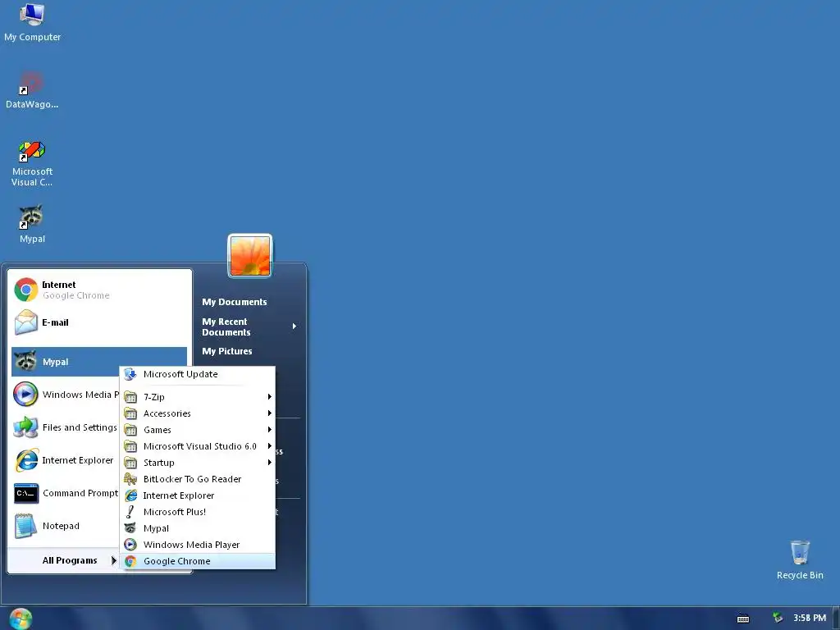Expand the Startup submenu arrow
Viewport: 840px width, 630px height.
(269, 463)
